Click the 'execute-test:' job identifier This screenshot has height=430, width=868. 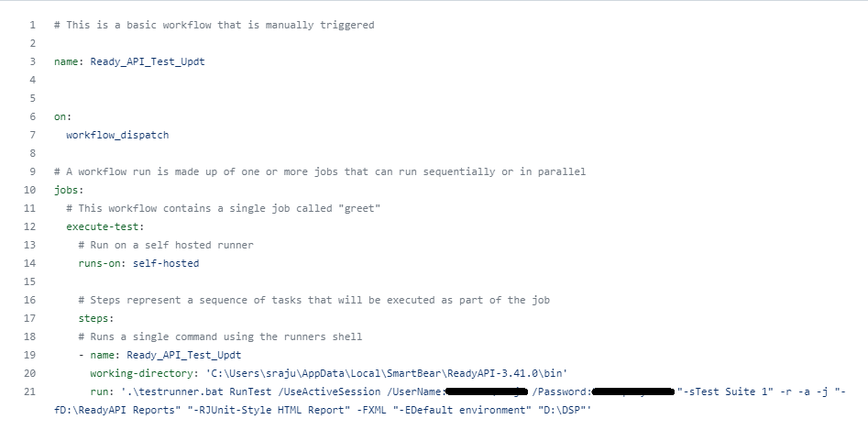pyautogui.click(x=104, y=226)
